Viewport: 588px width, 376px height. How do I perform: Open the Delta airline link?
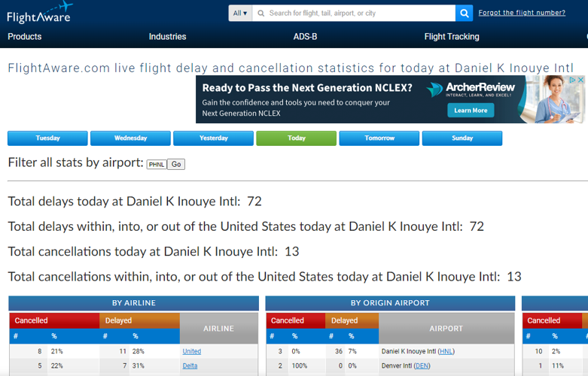pyautogui.click(x=190, y=366)
